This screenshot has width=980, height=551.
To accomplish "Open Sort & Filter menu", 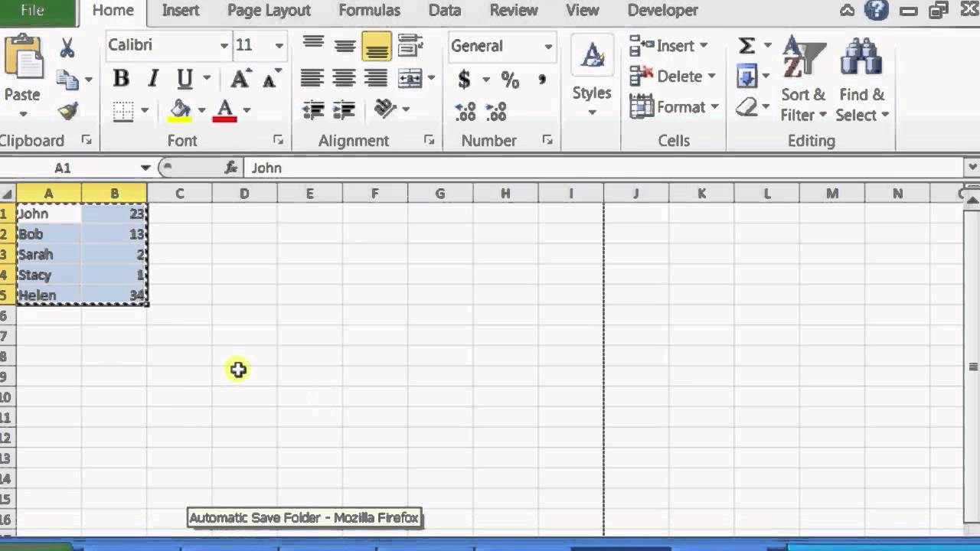I will (803, 80).
